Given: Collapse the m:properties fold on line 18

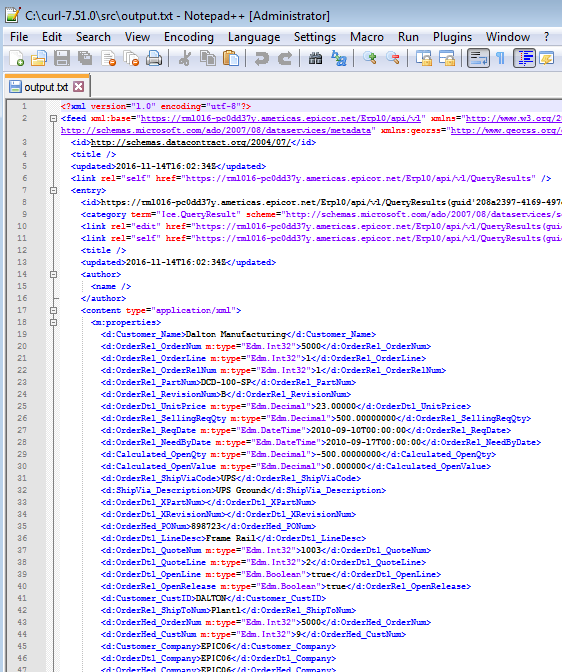Looking at the screenshot, I should (x=53, y=322).
